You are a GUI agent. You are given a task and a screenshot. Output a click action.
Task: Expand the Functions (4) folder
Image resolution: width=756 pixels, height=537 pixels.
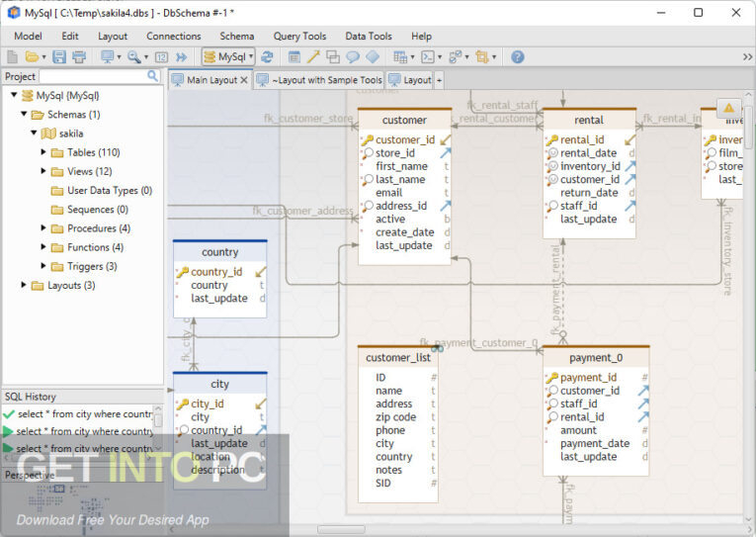(42, 247)
